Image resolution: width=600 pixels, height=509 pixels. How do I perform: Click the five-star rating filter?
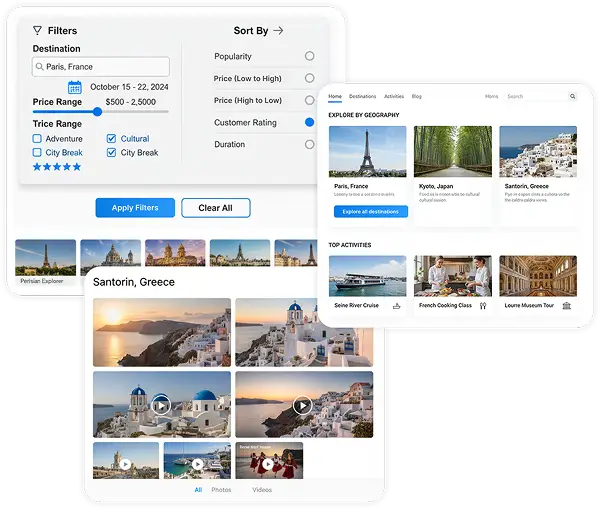pos(57,167)
